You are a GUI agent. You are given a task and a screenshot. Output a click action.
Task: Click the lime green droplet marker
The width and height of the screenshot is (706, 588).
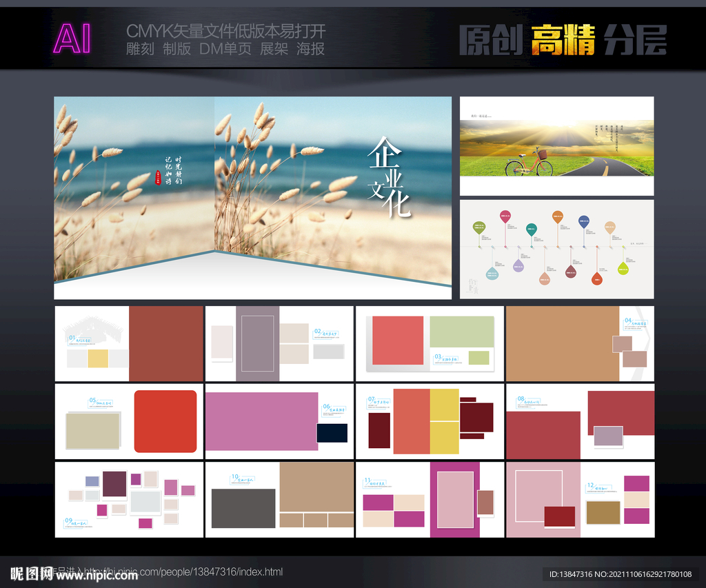(623, 268)
